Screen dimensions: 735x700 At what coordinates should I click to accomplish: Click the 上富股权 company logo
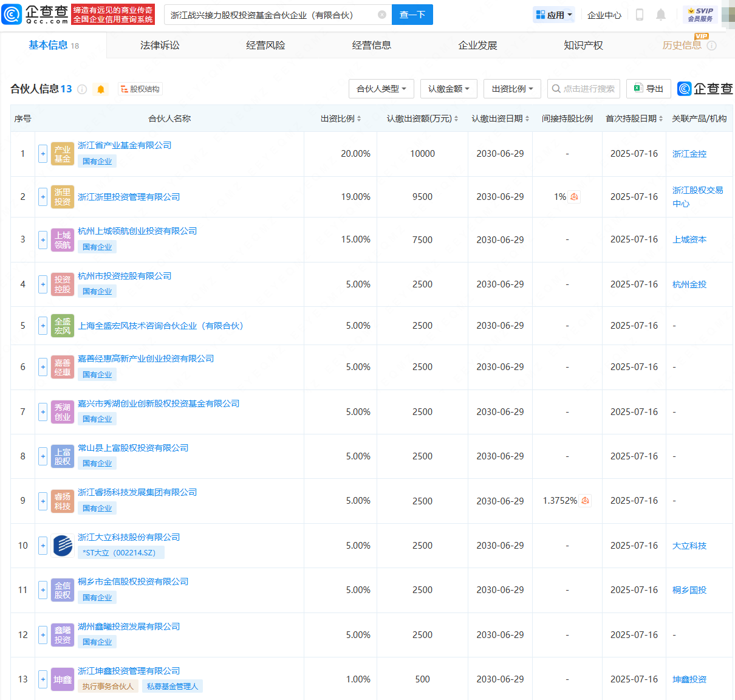63,456
